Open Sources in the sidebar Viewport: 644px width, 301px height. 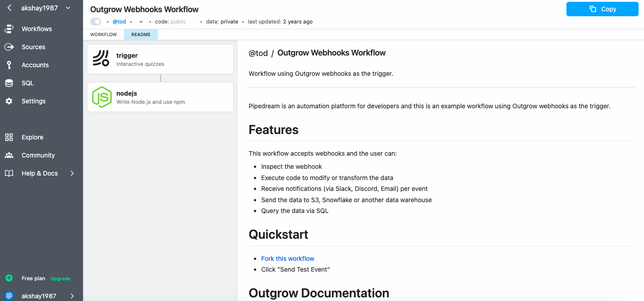[x=33, y=47]
